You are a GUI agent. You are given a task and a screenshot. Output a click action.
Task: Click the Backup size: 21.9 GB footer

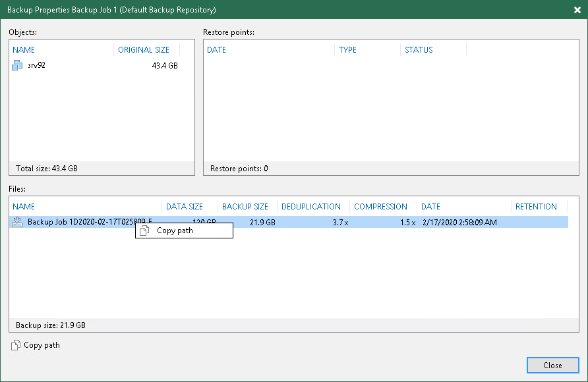coord(51,325)
